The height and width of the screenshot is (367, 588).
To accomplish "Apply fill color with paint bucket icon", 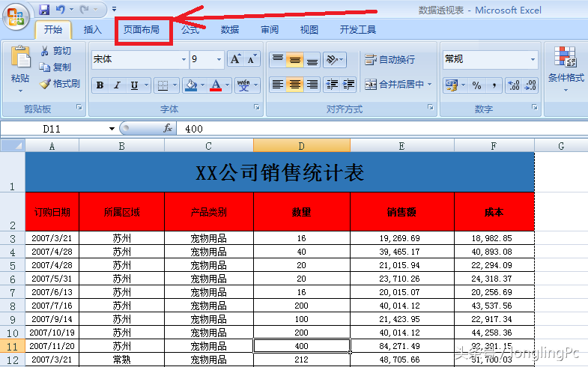I will tap(191, 85).
